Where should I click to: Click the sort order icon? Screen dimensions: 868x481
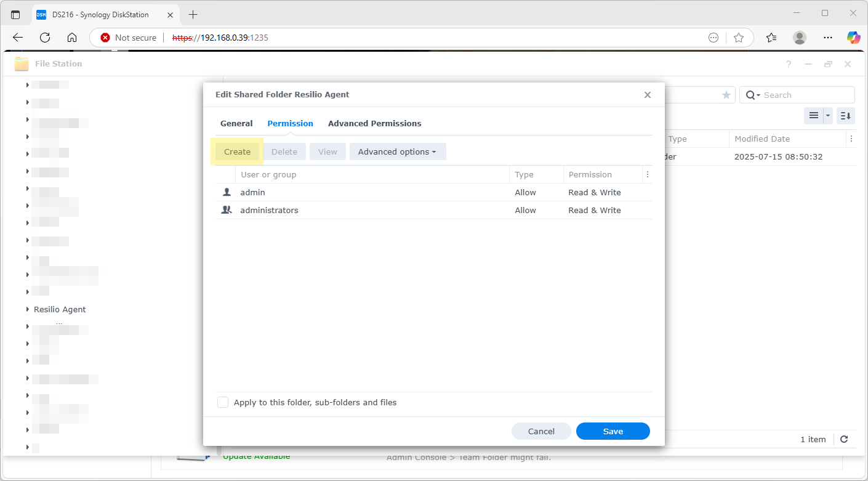(x=845, y=115)
